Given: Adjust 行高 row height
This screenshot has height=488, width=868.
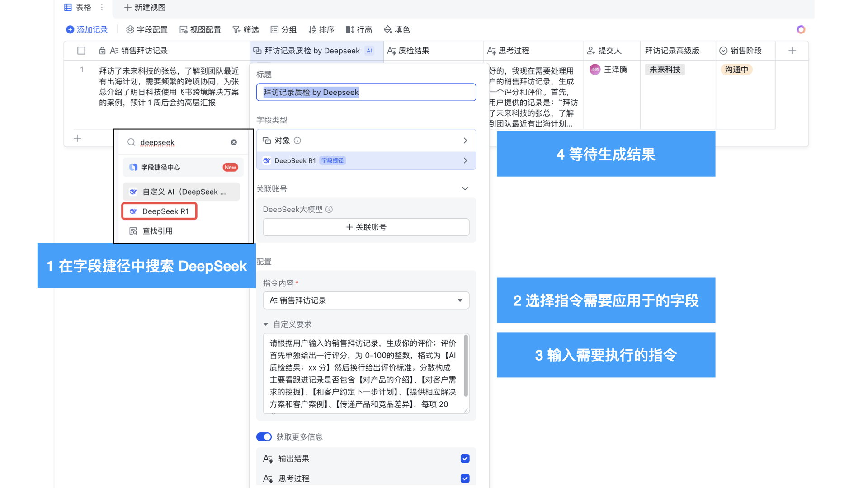Looking at the screenshot, I should click(x=359, y=29).
